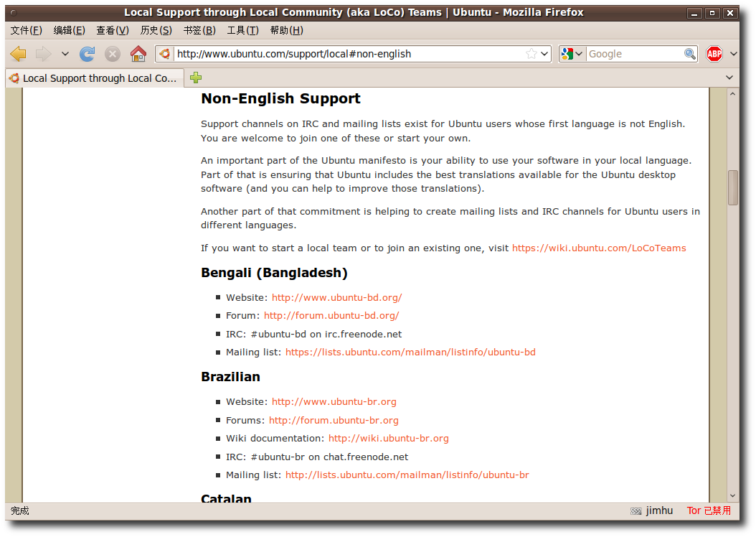
Task: Select the Local Support through Local Co... tab
Action: coord(95,78)
